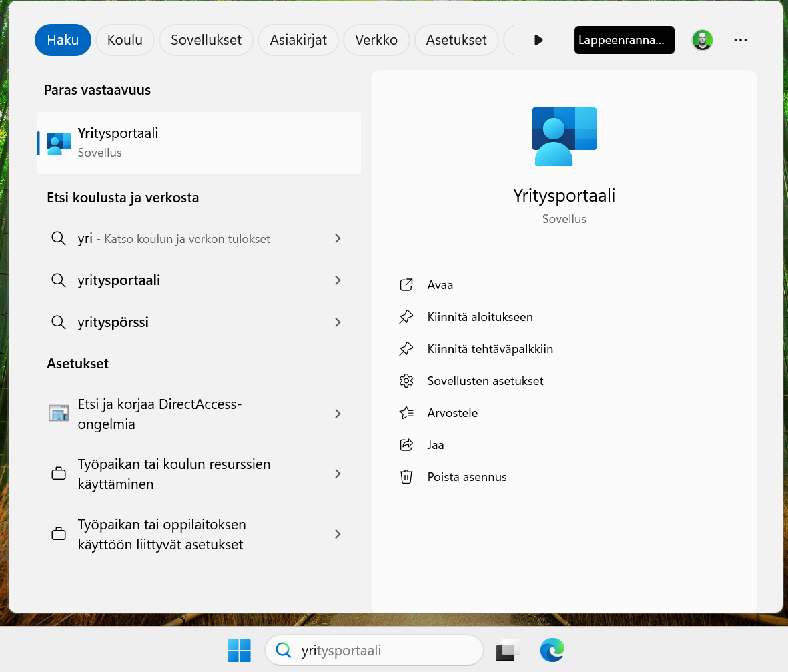788x672 pixels.
Task: Click the taskbar search box
Action: (x=374, y=651)
